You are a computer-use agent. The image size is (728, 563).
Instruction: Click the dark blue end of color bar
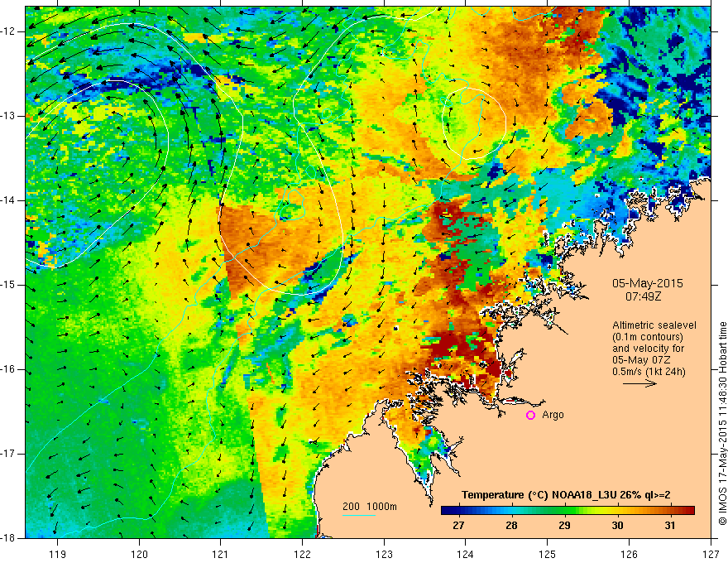pyautogui.click(x=447, y=511)
